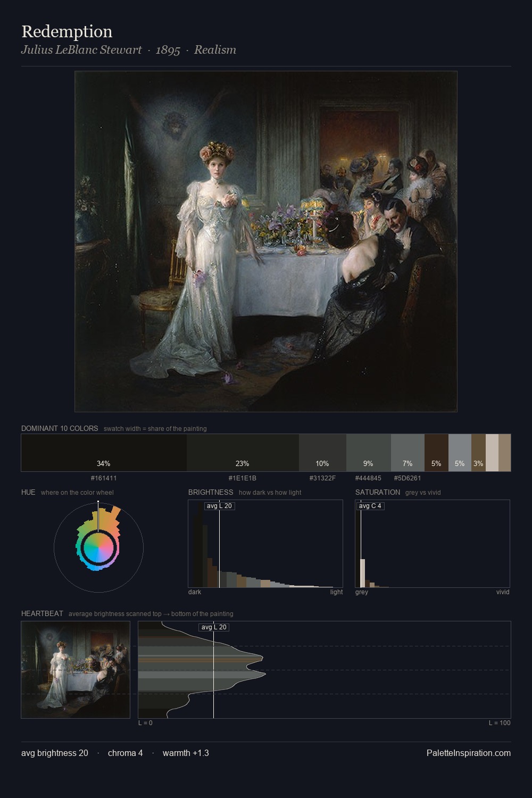Image resolution: width=532 pixels, height=798 pixels.
Task: Click the DOMINANT 10 COLORS heading
Action: [60, 428]
